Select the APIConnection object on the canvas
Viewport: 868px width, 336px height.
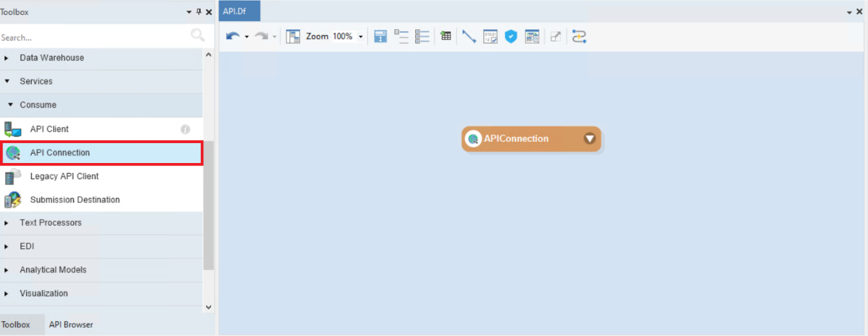click(x=532, y=139)
